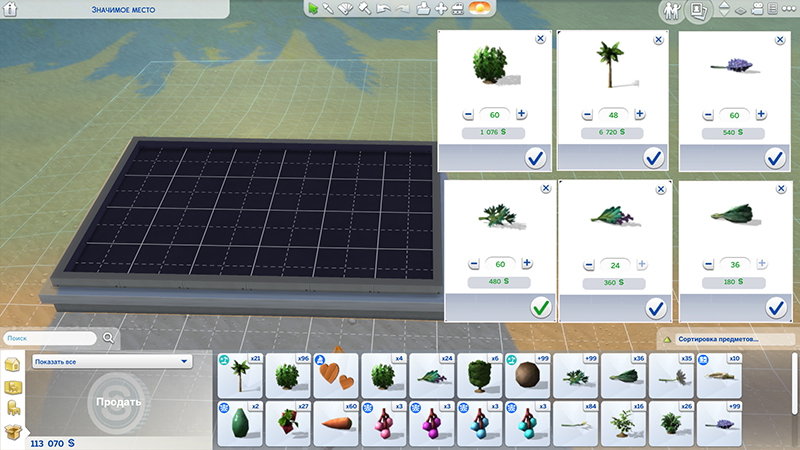
Task: Save lot to the library
Action: click(423, 8)
